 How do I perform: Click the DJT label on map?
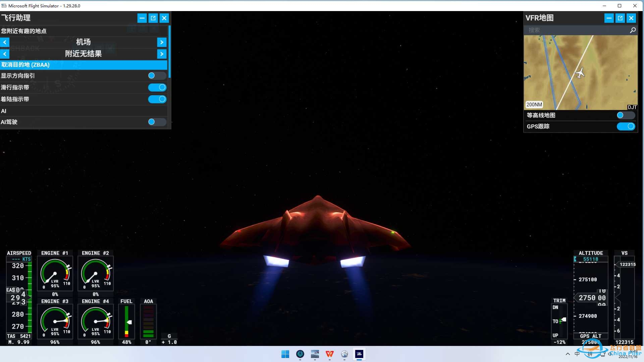pos(632,107)
